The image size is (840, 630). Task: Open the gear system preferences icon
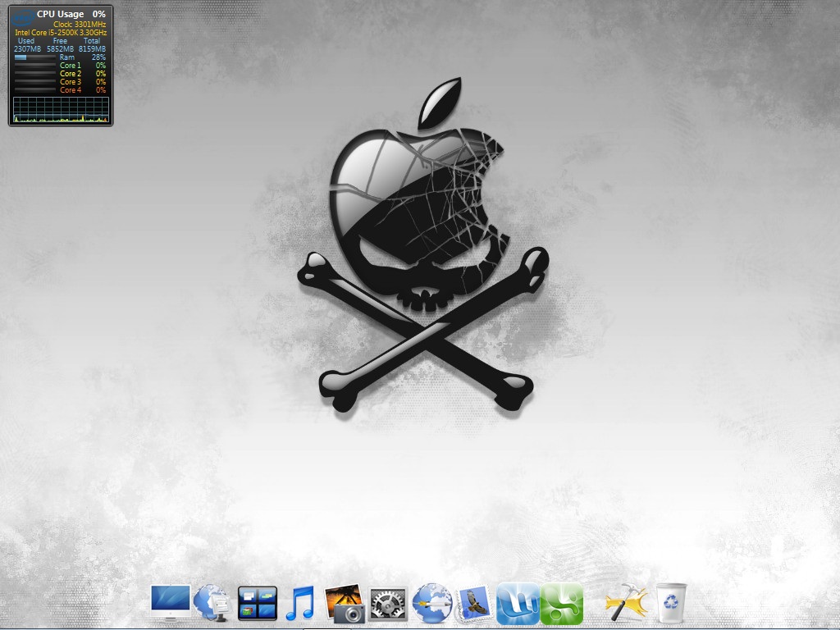point(388,604)
